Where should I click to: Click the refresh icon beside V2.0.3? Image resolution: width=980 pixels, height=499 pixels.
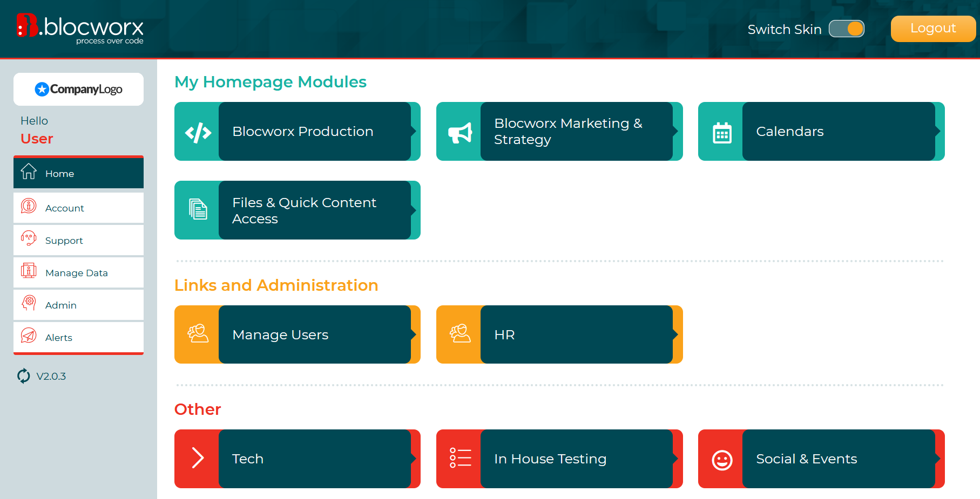coord(23,376)
